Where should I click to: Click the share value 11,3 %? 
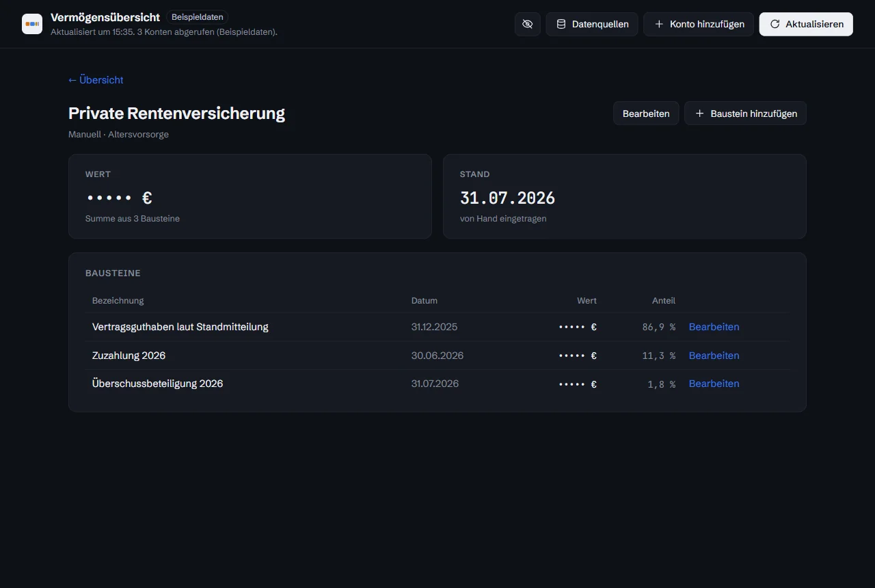(658, 356)
